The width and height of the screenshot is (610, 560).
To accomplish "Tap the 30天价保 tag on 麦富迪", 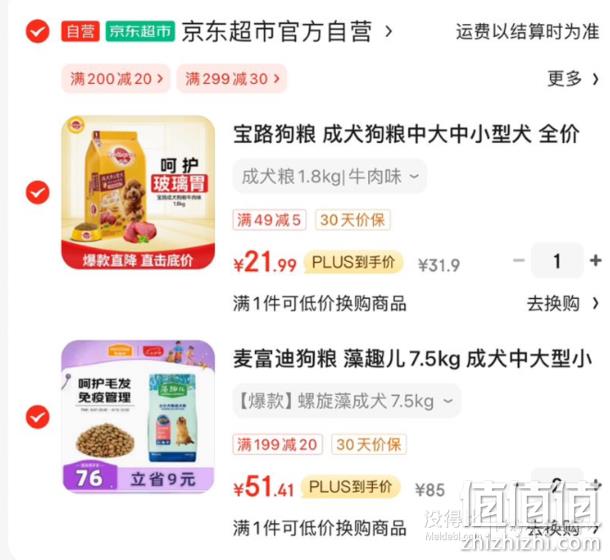I will [368, 444].
